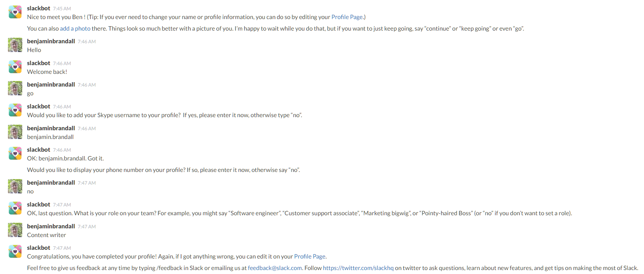The height and width of the screenshot is (274, 644).
Task: Open the twitter.com/slackhq link
Action: (358, 268)
